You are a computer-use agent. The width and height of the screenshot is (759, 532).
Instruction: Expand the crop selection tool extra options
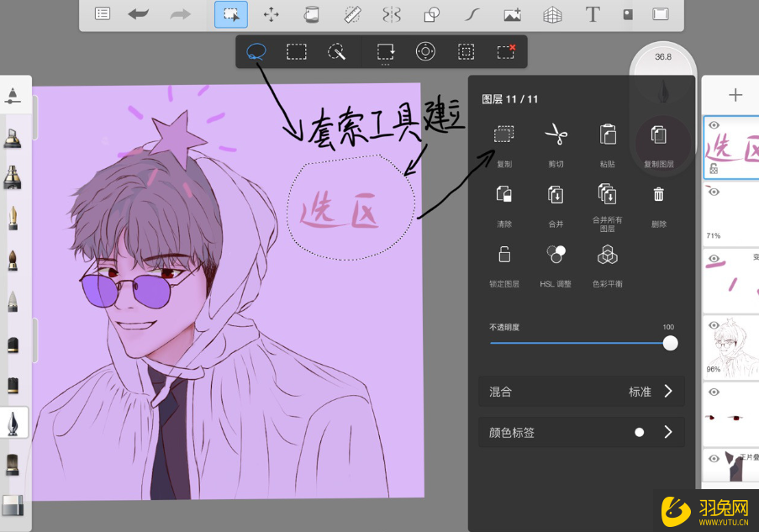click(x=385, y=51)
